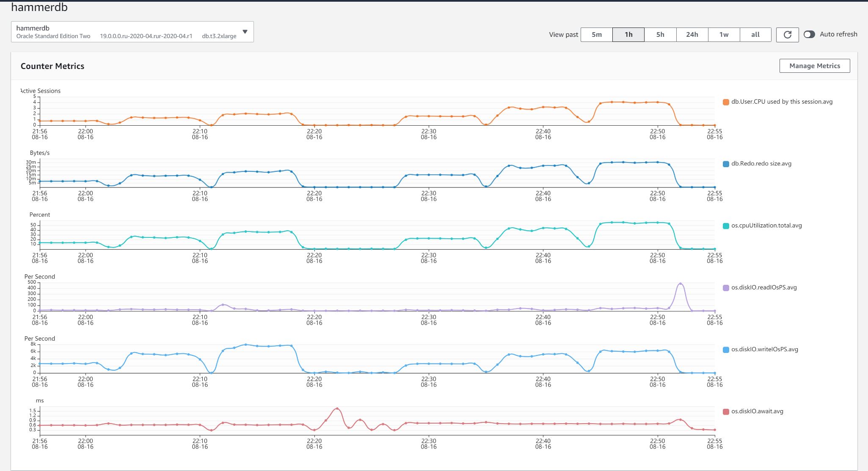Image resolution: width=868 pixels, height=471 pixels.
Task: Click the blue redo size legend swatch
Action: coord(726,164)
